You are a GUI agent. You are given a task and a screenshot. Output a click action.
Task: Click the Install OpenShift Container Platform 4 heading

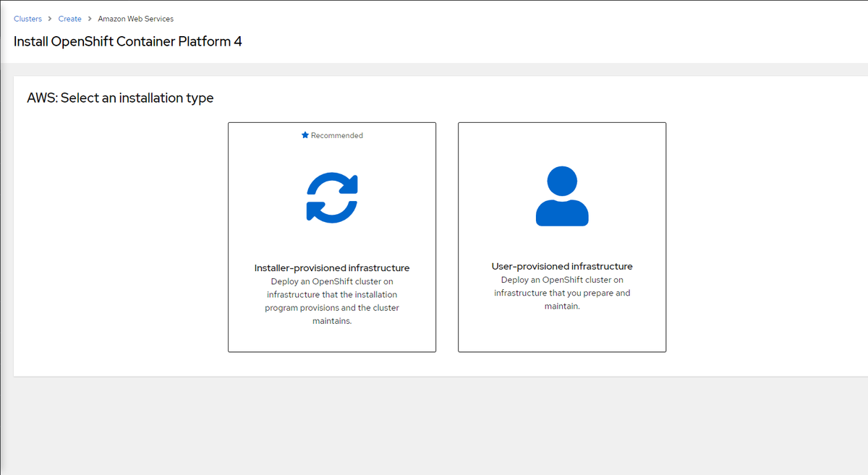pos(128,41)
